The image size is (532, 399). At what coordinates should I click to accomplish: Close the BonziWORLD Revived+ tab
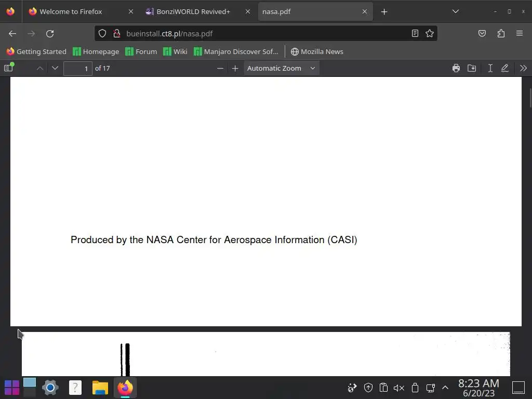(248, 11)
